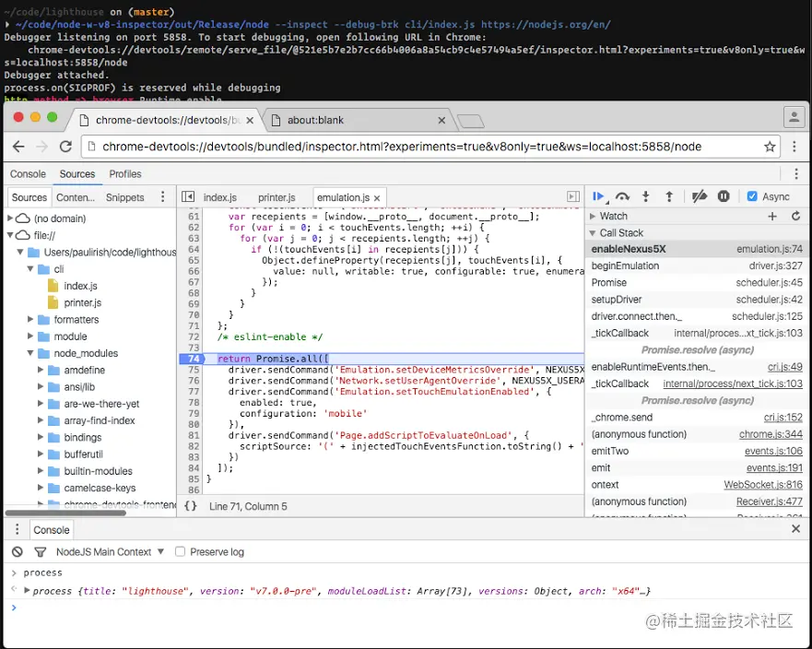Refresh watch expressions
Image resolution: width=812 pixels, height=649 pixels.
pos(796,216)
